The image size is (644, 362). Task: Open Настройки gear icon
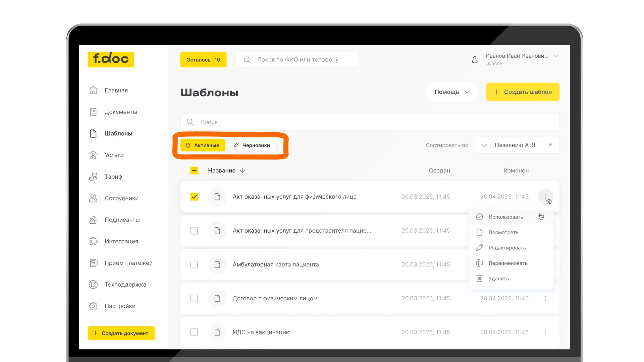93,306
